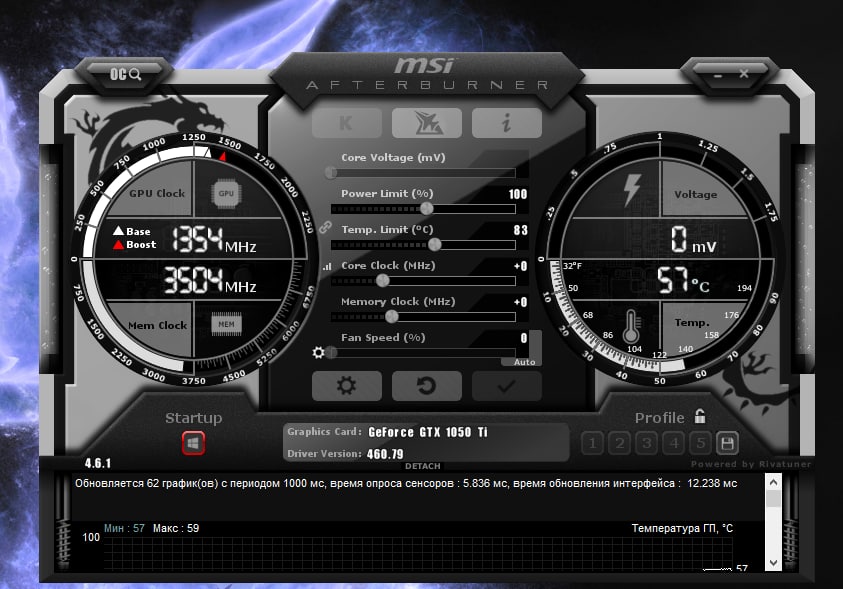Image resolution: width=843 pixels, height=589 pixels.
Task: Click the 57 °C temperature readout
Action: (x=684, y=280)
